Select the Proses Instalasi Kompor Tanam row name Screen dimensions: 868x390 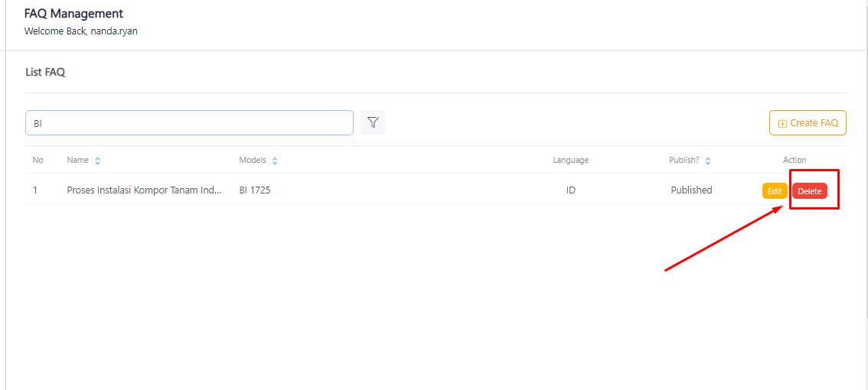(144, 190)
